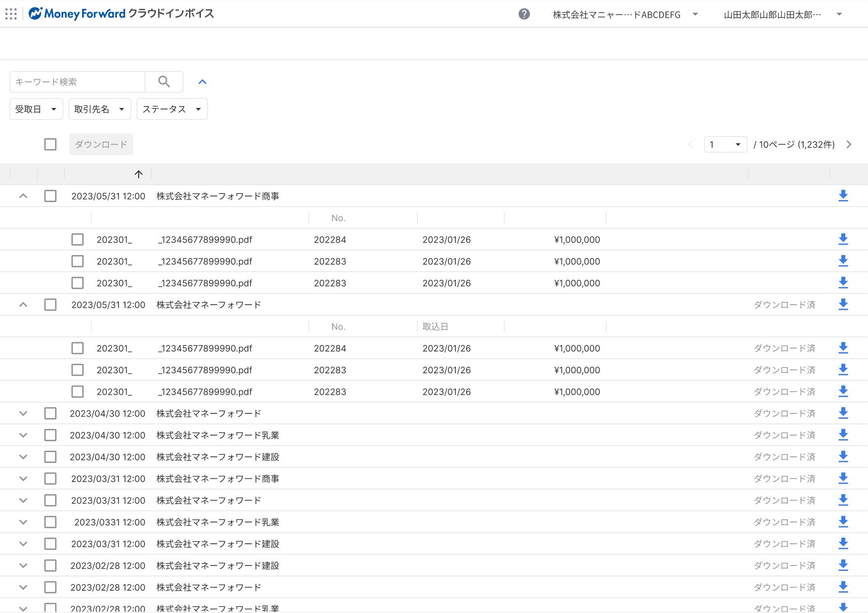The width and height of the screenshot is (868, 613).
Task: Select checkbox for 2023/04/30 マネーフォワード乳業
Action: 50,435
